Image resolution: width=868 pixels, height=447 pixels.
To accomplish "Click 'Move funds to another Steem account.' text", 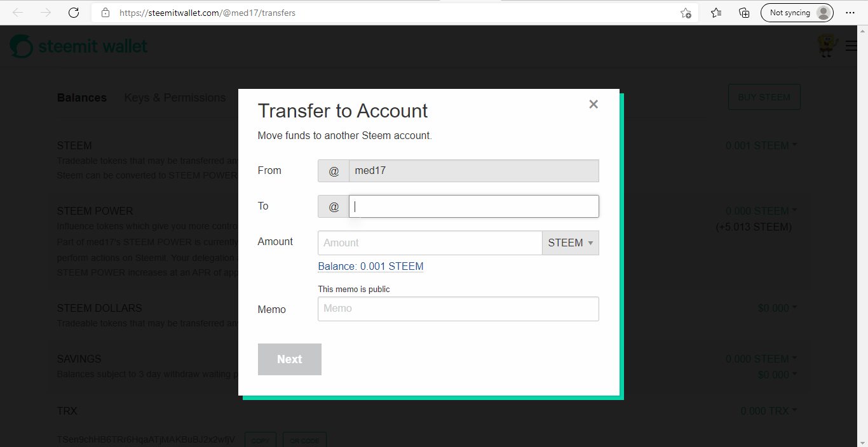I will pos(344,136).
